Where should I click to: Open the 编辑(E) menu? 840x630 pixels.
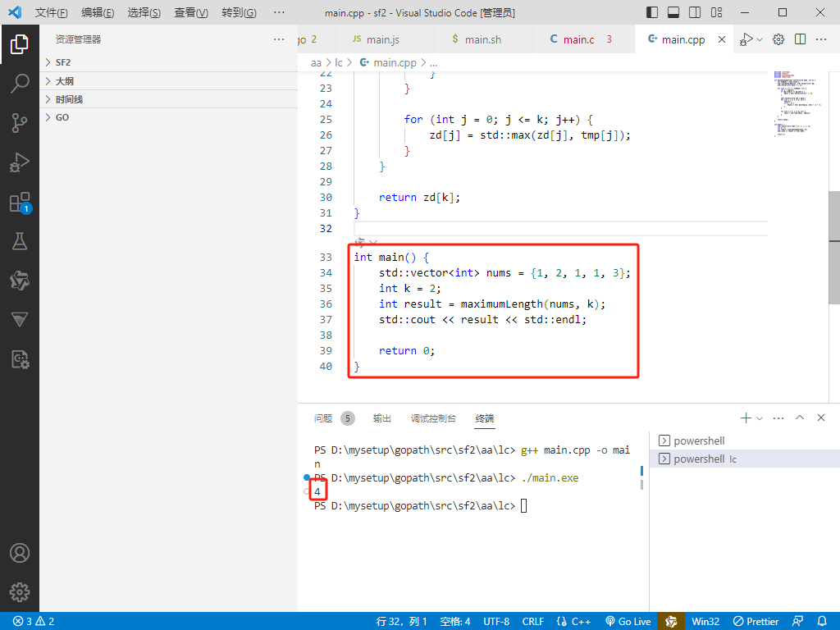(x=98, y=12)
